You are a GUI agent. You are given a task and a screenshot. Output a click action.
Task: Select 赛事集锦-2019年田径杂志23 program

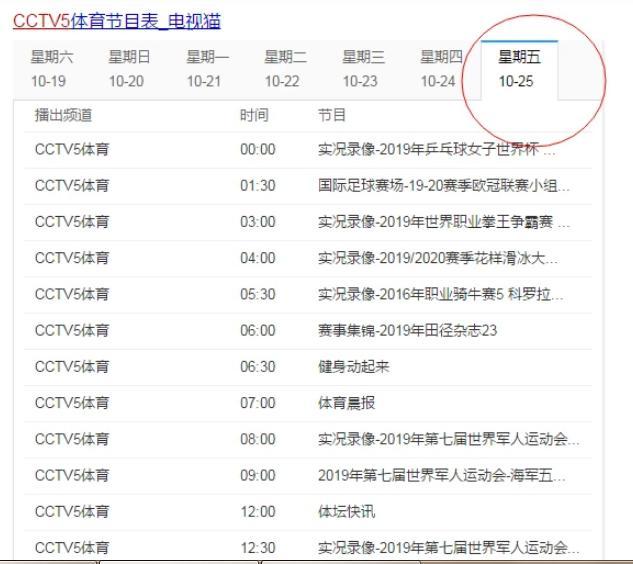(x=407, y=331)
